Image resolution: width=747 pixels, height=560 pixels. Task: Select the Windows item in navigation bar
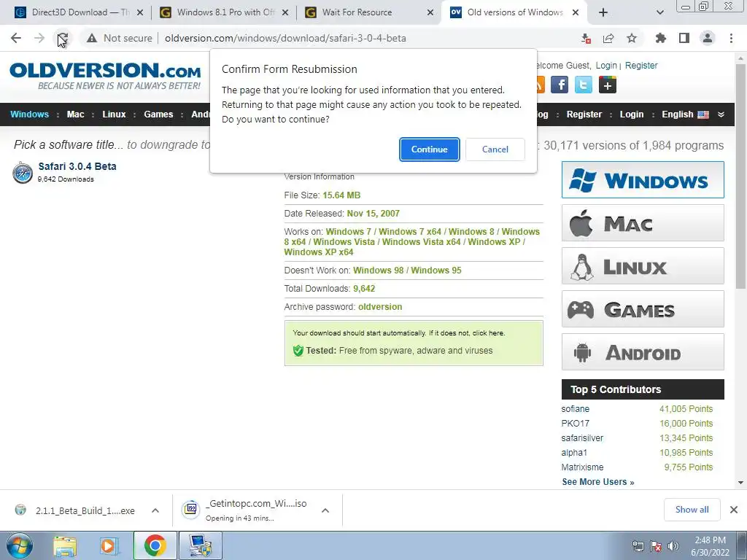click(x=29, y=114)
